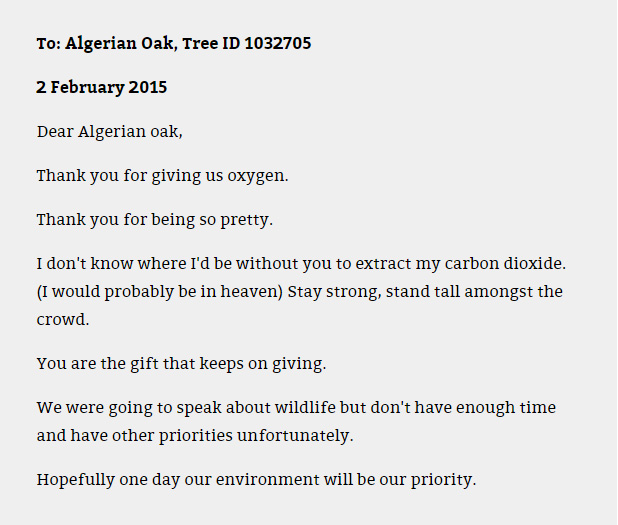Screen dimensions: 618x525
Task: Click the greeting 'Dear Algerian oak,'
Action: (110, 132)
